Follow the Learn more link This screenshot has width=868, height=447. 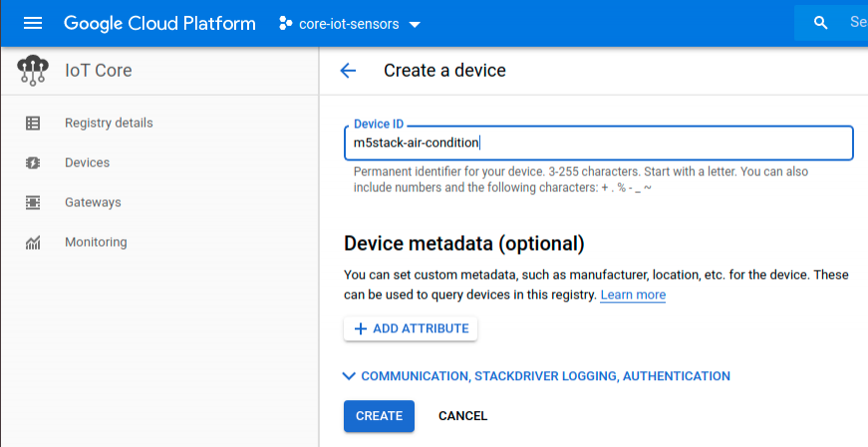[x=633, y=296]
